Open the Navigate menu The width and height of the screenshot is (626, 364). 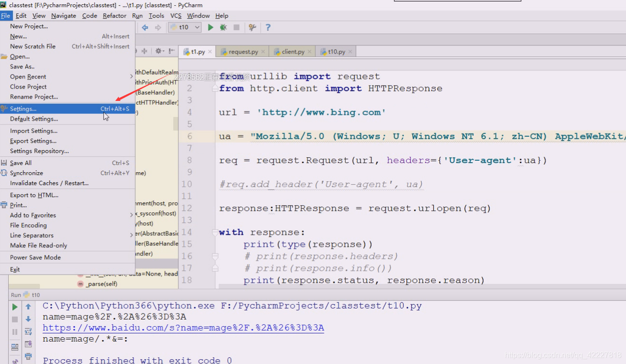point(64,16)
